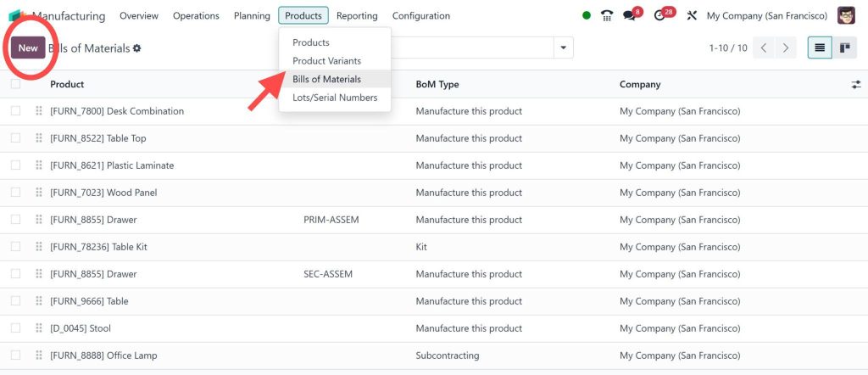Open the Operations menu
Image resolution: width=868 pixels, height=375 pixels.
(x=196, y=16)
